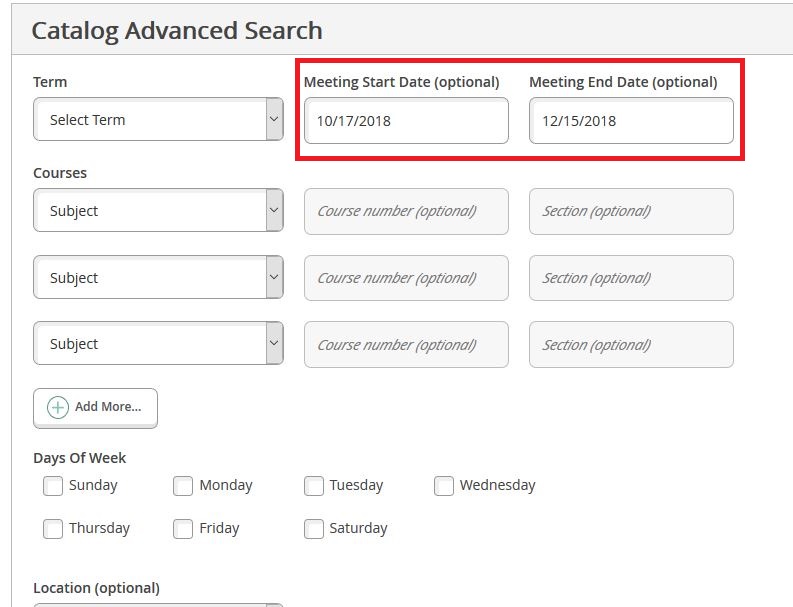Enable the Monday checkbox
The image size is (793, 607).
point(183,486)
